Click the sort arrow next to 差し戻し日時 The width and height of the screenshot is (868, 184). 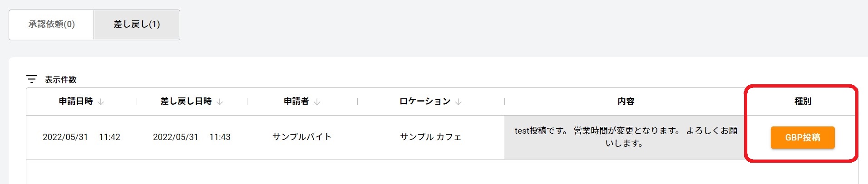[x=220, y=102]
